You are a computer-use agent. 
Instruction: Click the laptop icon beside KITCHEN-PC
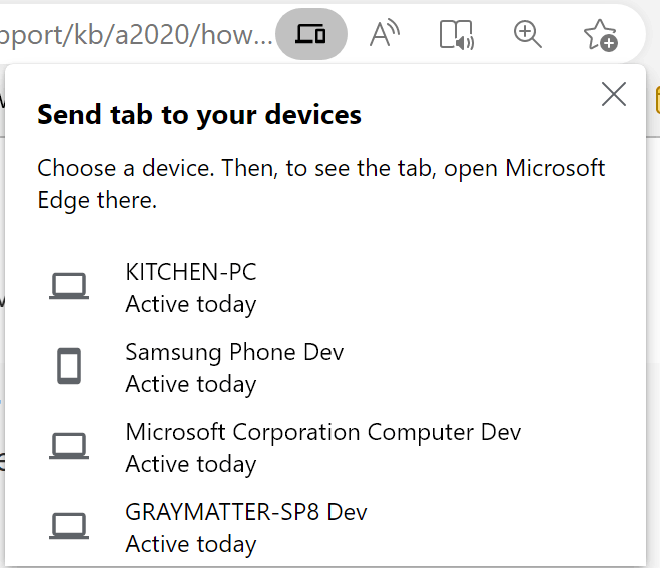[69, 287]
